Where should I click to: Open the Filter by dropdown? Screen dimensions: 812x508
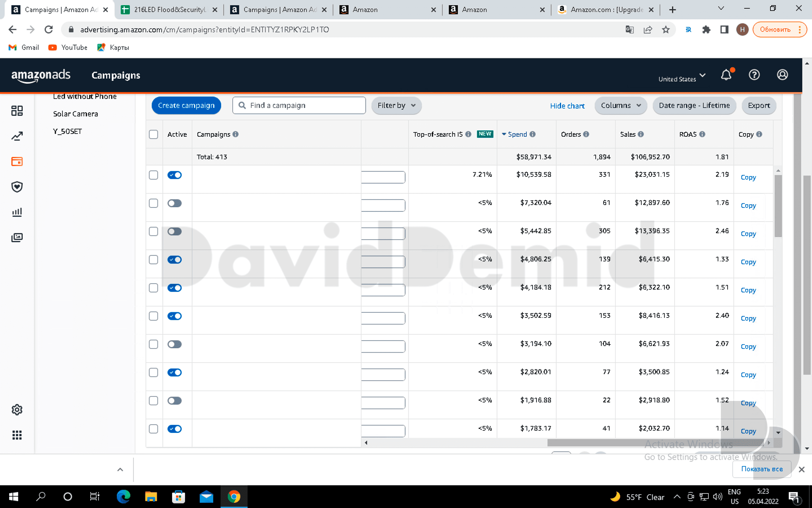[x=396, y=106]
